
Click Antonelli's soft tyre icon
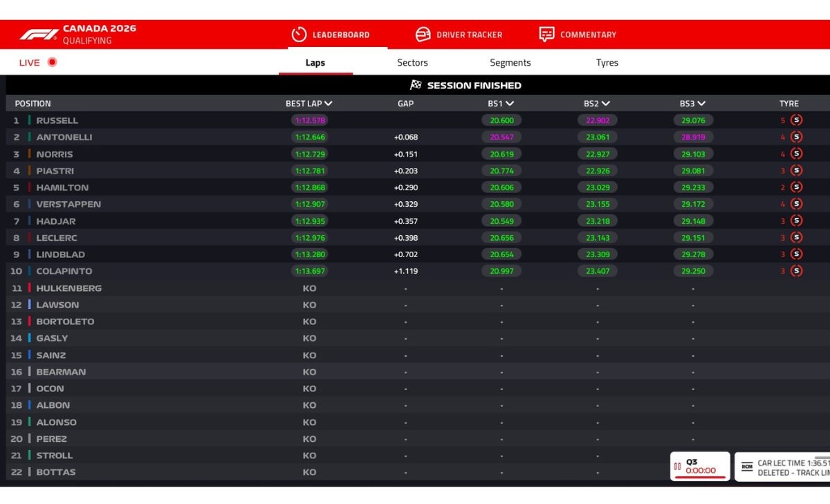tap(796, 137)
